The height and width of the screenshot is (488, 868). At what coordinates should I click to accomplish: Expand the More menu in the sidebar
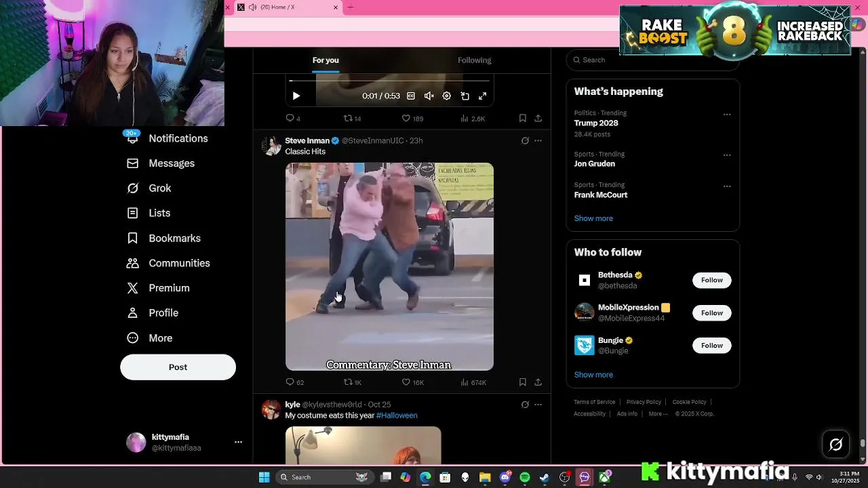click(x=150, y=338)
